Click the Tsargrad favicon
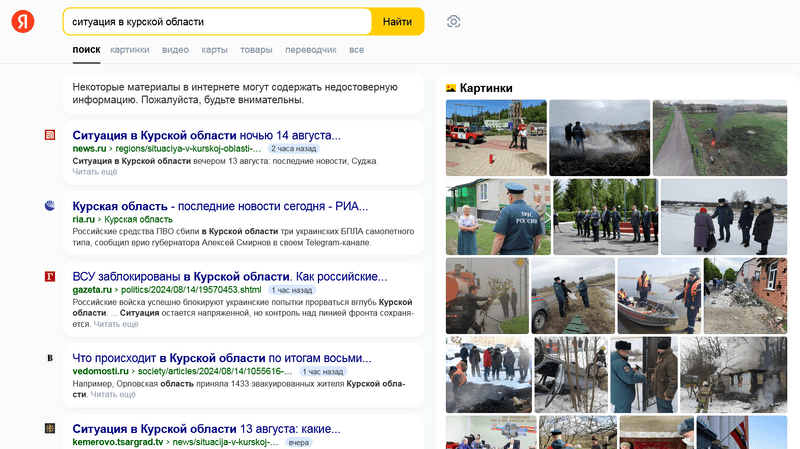The width and height of the screenshot is (800, 449). point(50,428)
